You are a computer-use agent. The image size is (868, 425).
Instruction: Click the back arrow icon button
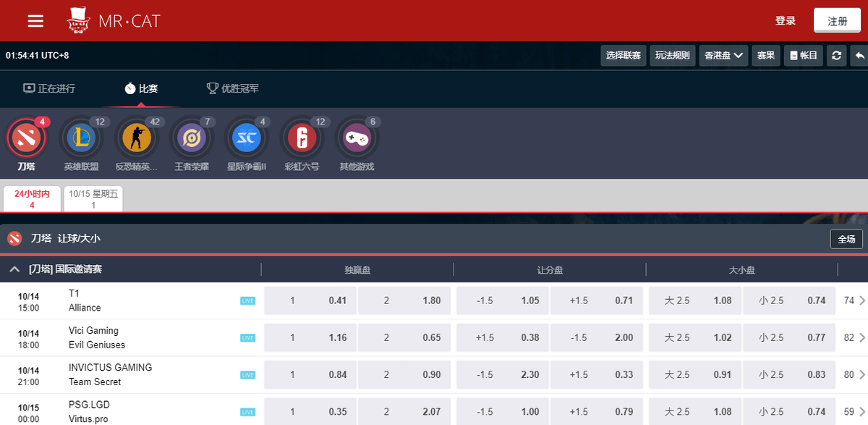click(859, 56)
